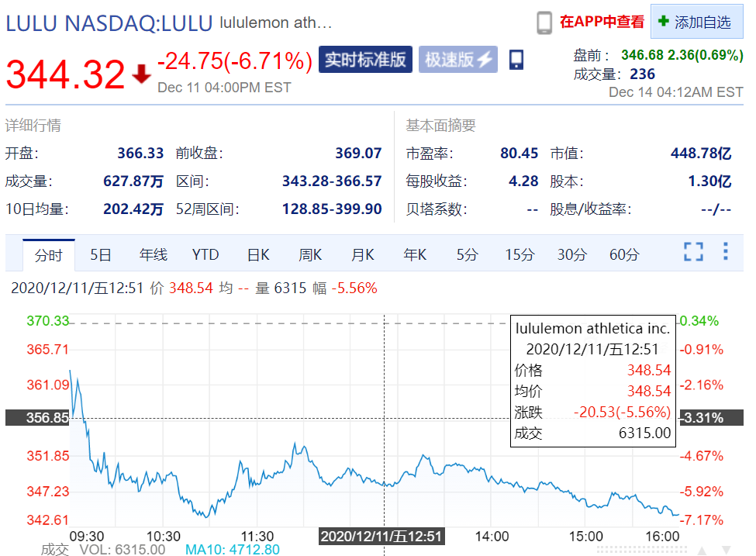Open the 日K candlestick tab
This screenshot has height=556, width=756.
coord(258,254)
